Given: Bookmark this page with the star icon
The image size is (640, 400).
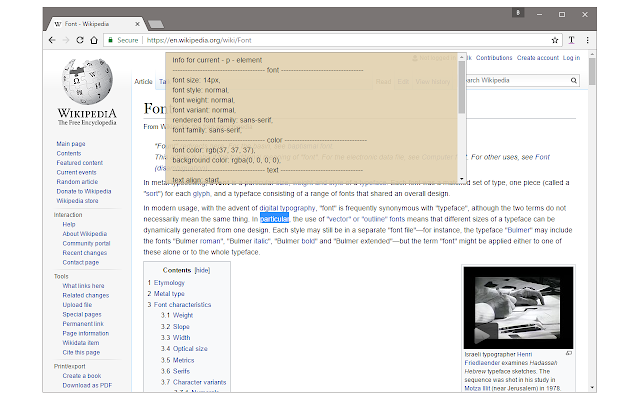Looking at the screenshot, I should (x=555, y=40).
